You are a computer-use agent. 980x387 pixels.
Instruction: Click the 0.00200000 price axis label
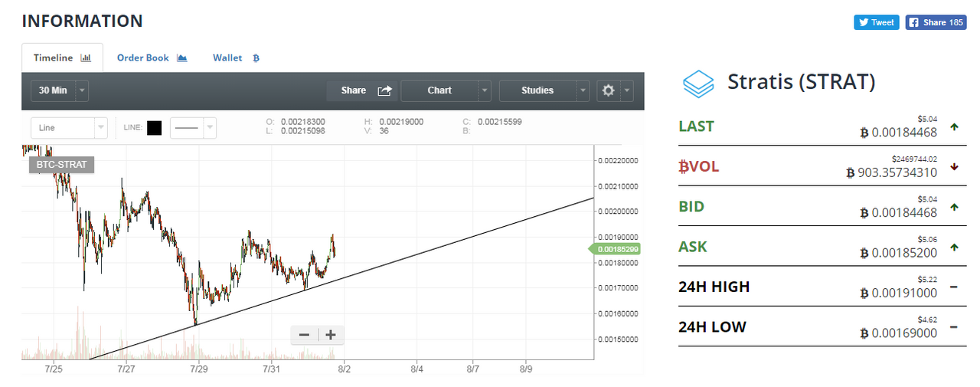pyautogui.click(x=619, y=212)
